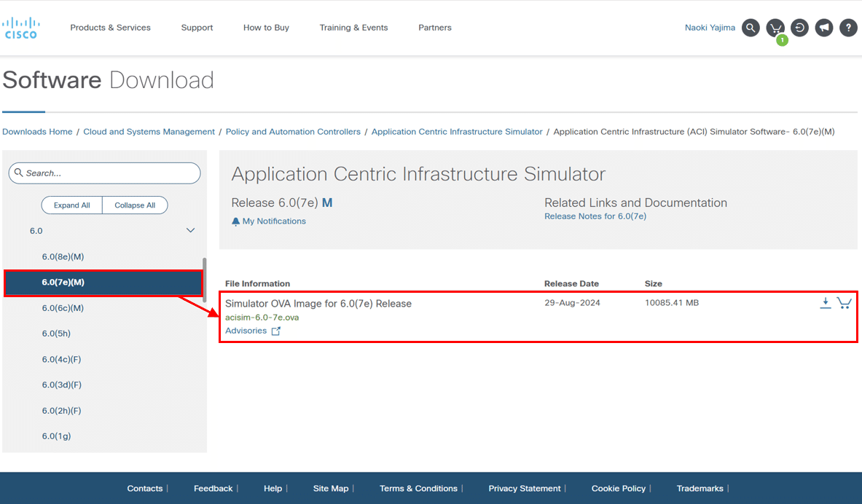Open the Products & Services menu
862x504 pixels.
click(x=110, y=27)
